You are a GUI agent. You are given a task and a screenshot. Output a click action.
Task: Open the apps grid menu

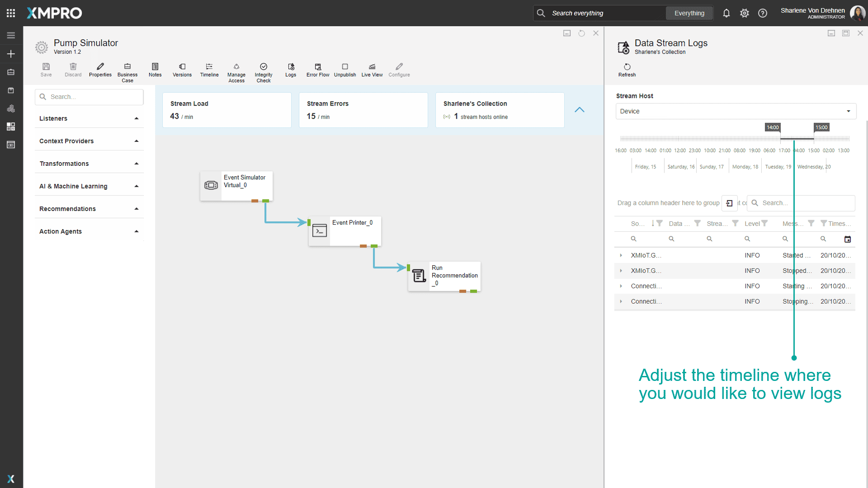click(10, 13)
